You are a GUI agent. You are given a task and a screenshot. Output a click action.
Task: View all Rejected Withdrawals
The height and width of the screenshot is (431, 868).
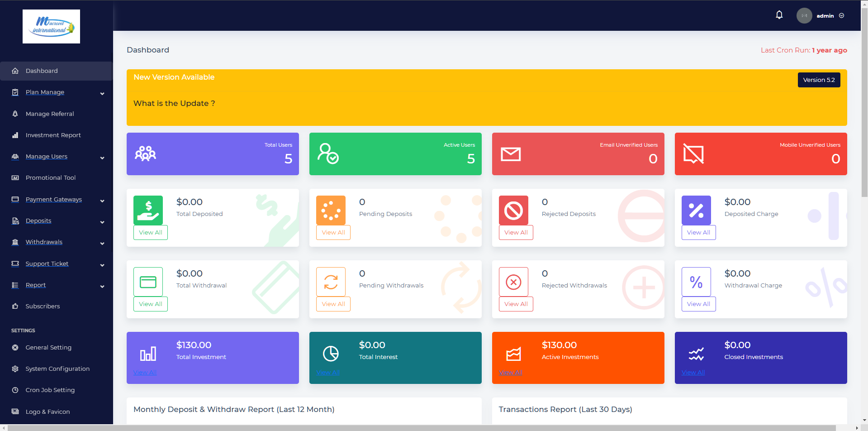click(516, 304)
